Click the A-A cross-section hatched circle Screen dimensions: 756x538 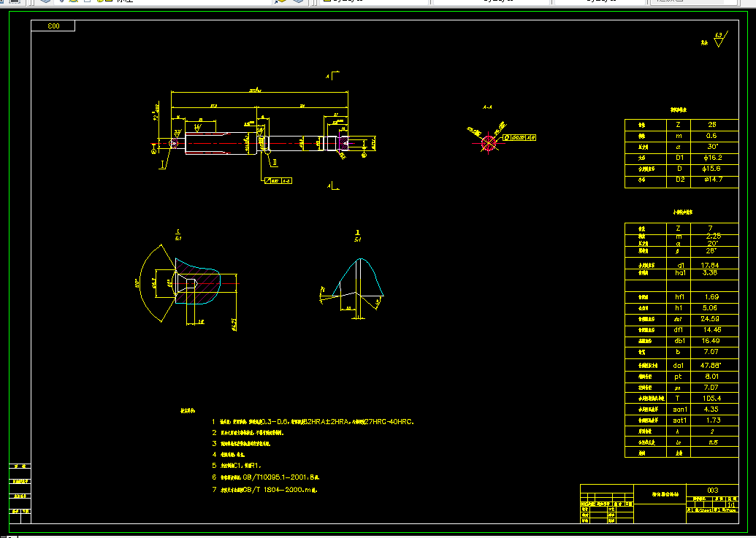[489, 142]
